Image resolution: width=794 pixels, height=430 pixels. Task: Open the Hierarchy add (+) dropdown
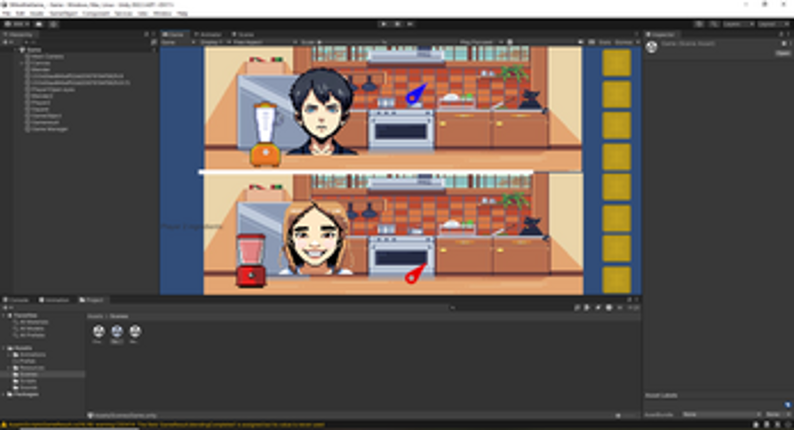pyautogui.click(x=8, y=42)
